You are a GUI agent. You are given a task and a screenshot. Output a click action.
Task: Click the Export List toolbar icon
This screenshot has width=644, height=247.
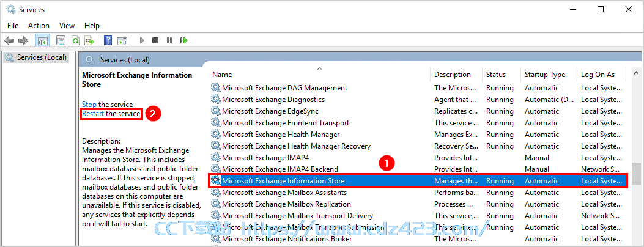tap(89, 40)
